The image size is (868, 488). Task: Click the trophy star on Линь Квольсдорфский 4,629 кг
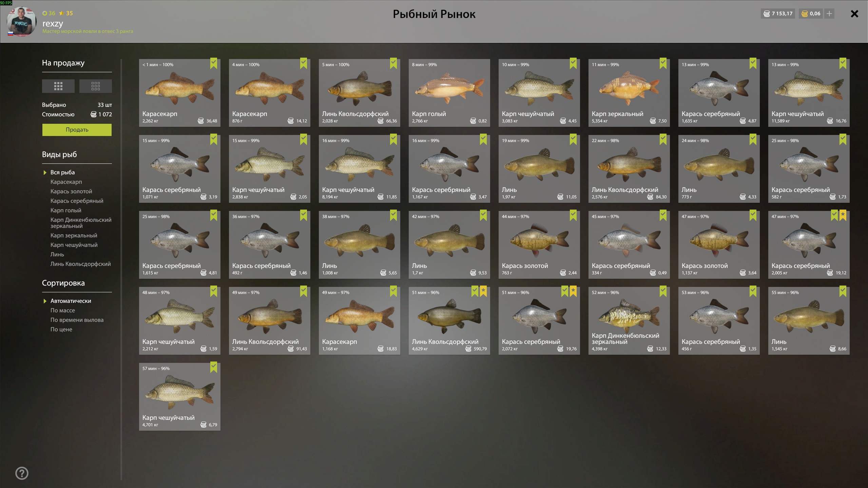click(x=483, y=291)
